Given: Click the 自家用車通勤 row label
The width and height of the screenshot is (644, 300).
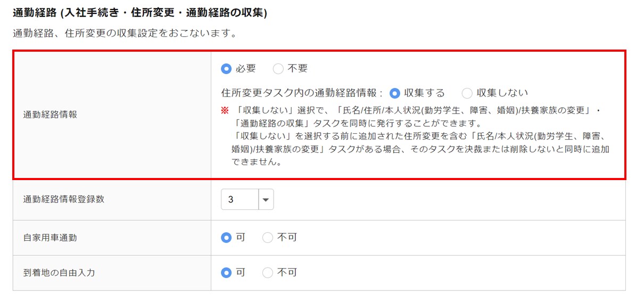Looking at the screenshot, I should pos(50,238).
